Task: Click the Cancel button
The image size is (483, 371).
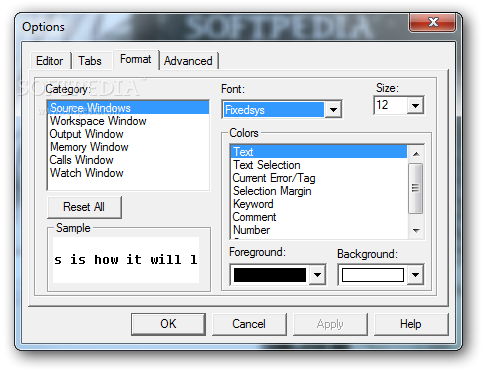Action: point(249,324)
